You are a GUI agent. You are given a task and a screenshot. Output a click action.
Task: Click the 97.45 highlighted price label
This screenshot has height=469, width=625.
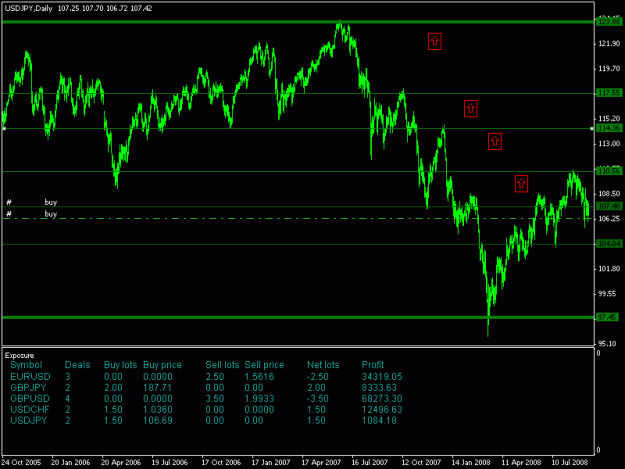(608, 317)
